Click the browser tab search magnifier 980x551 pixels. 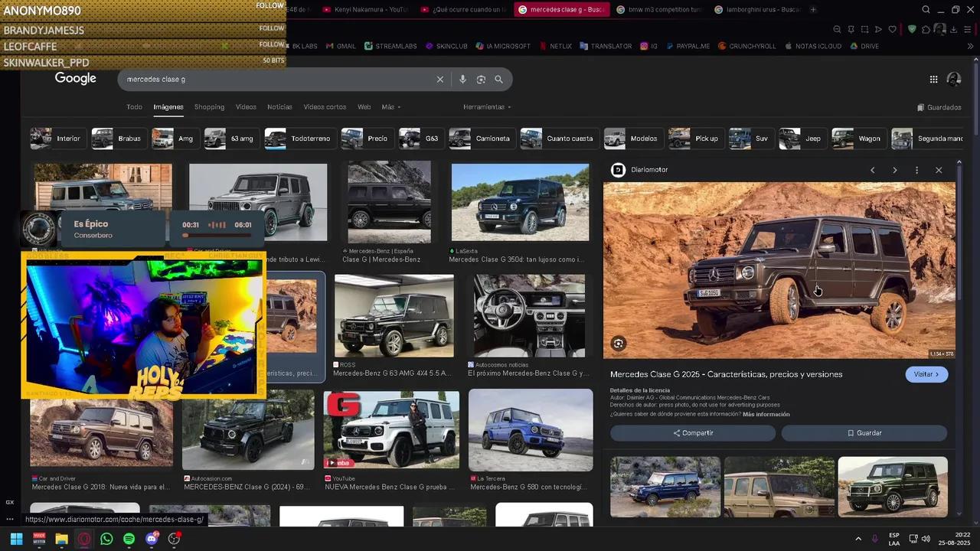[x=926, y=10]
